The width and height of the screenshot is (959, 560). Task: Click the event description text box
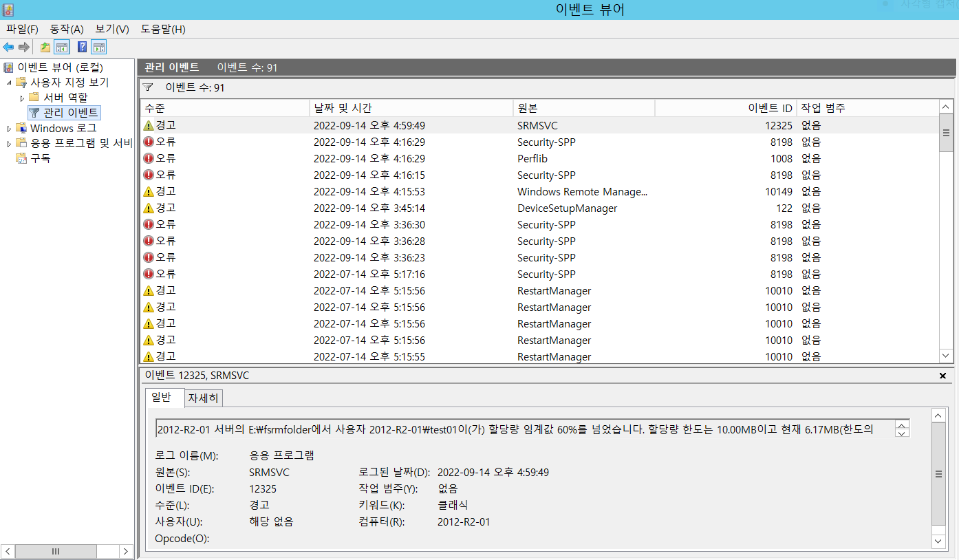pyautogui.click(x=526, y=429)
